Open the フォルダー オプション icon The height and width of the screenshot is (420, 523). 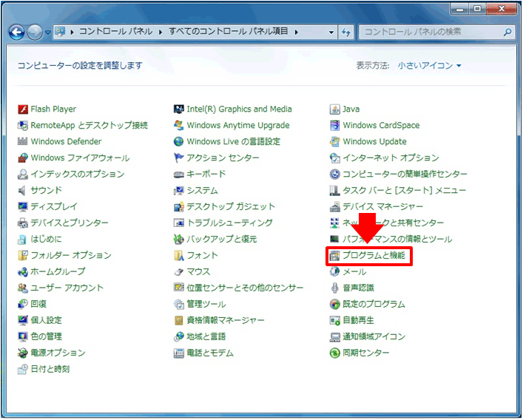[x=23, y=256]
